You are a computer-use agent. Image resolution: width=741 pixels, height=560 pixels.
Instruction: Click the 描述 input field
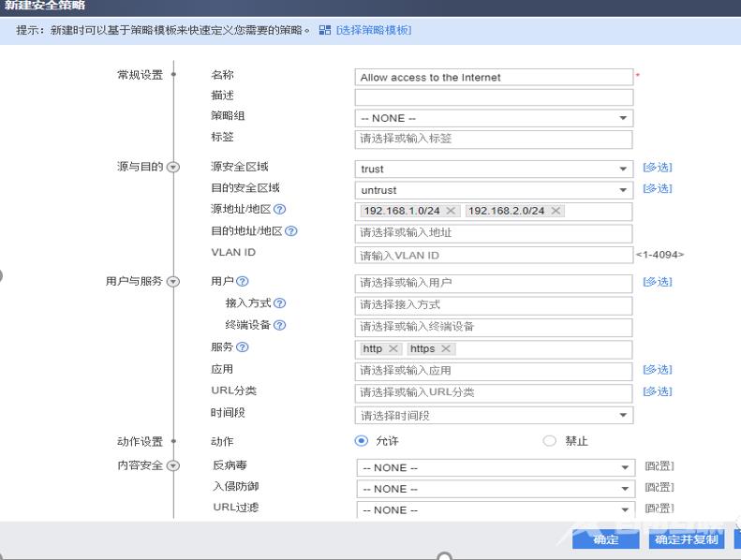(x=494, y=97)
